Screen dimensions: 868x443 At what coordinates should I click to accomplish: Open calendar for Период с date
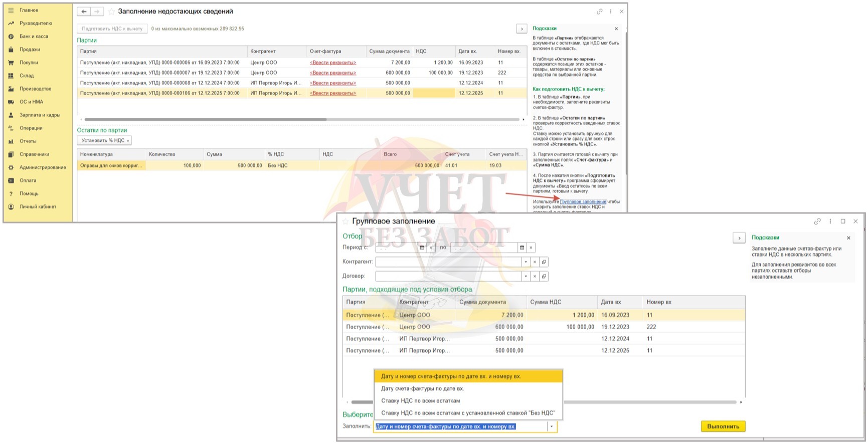tap(422, 248)
